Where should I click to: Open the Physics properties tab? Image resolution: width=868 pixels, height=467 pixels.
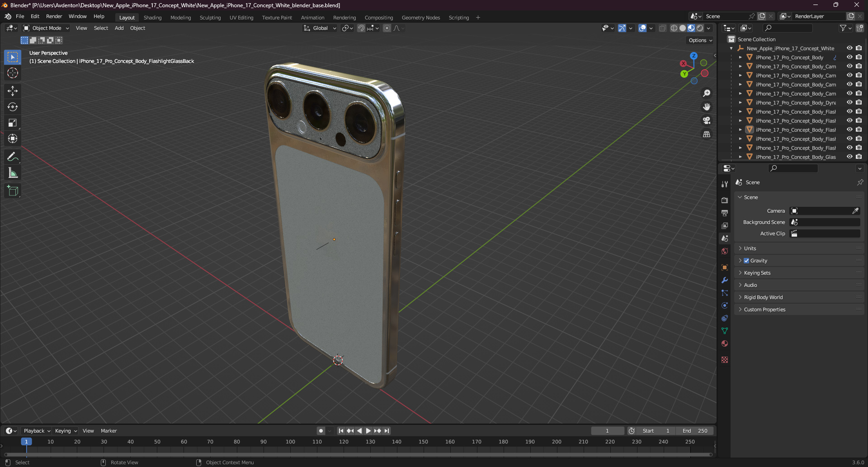[725, 305]
